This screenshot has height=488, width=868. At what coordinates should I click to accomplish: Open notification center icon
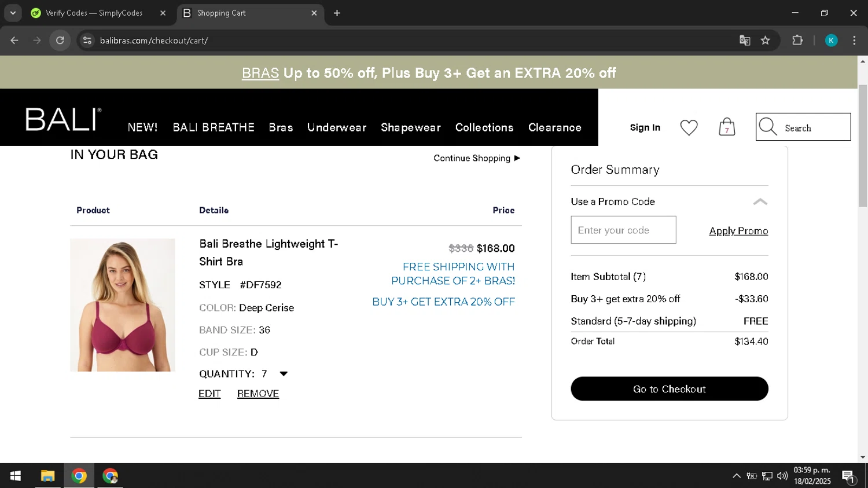point(849,476)
